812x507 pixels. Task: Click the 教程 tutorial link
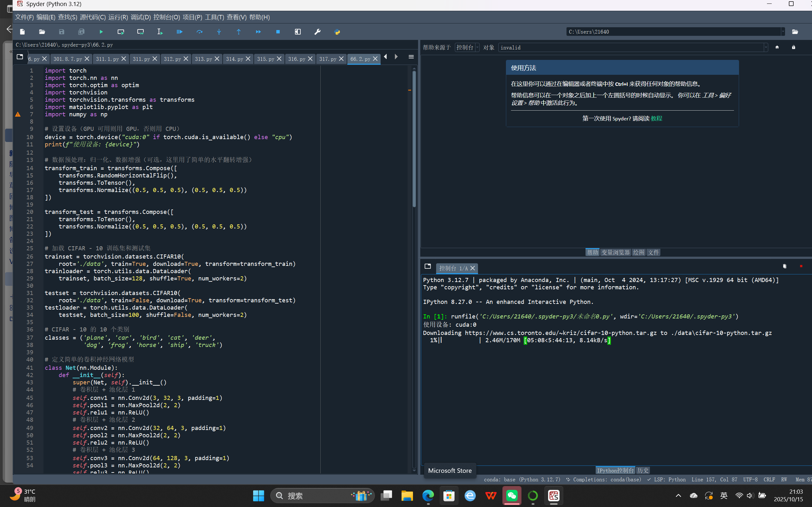(656, 119)
